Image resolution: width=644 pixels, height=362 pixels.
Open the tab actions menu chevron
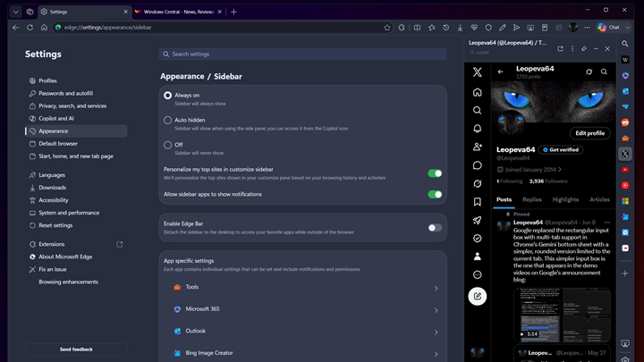pyautogui.click(x=15, y=12)
